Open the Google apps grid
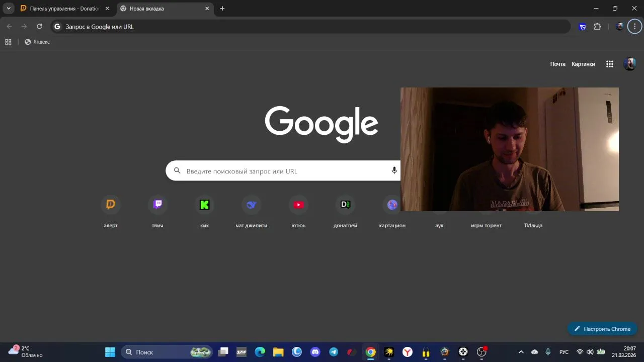 click(610, 64)
